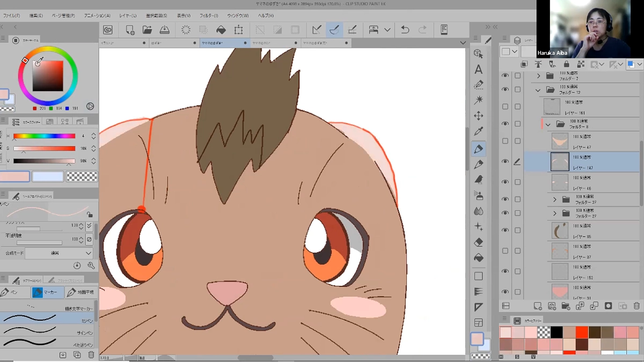Select the Eraser tool
This screenshot has width=644, height=362.
tap(478, 242)
